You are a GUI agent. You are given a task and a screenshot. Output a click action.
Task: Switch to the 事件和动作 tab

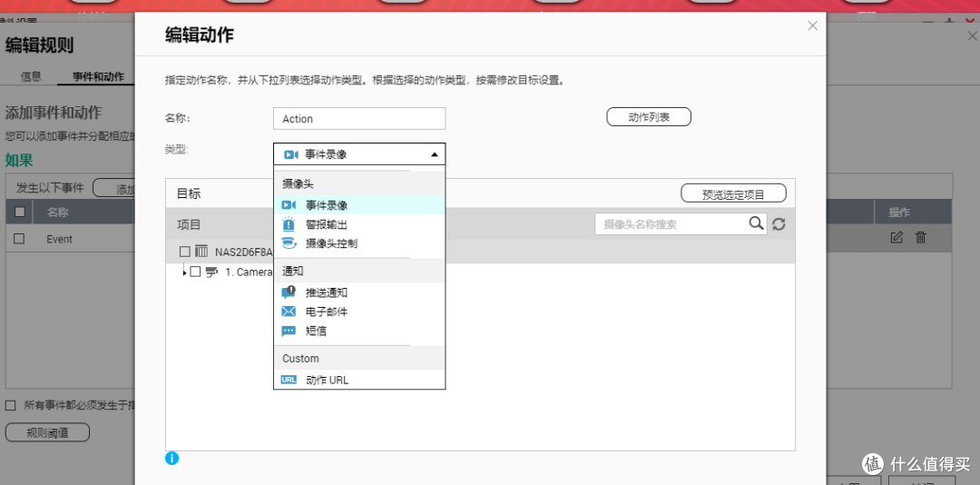point(98,76)
